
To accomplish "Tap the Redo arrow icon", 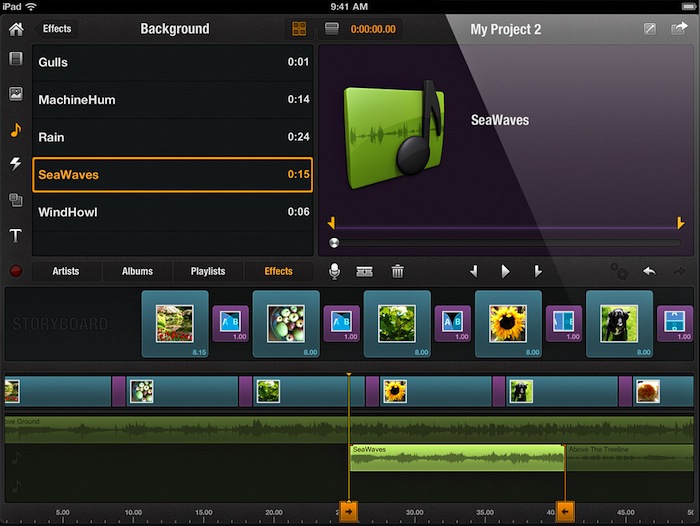I will (679, 271).
